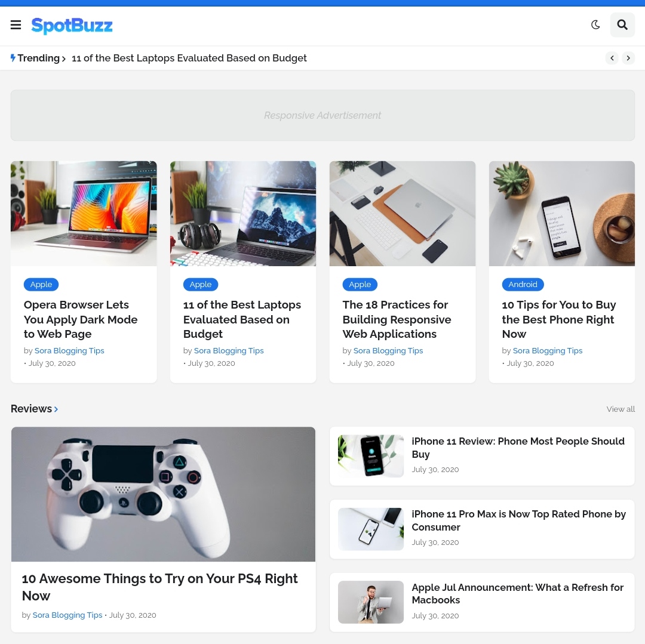Image resolution: width=645 pixels, height=644 pixels.
Task: Click the Responsive Advertisement banner
Action: (x=322, y=115)
